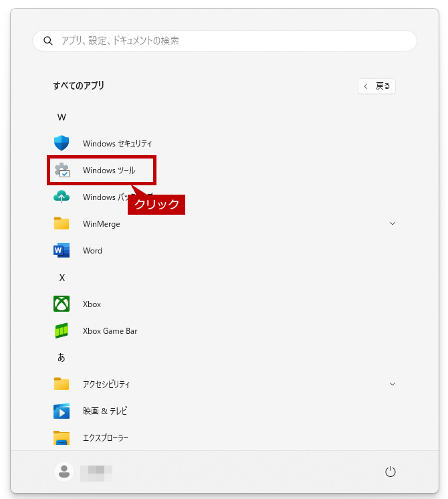Launch Word app icon

pyautogui.click(x=62, y=250)
